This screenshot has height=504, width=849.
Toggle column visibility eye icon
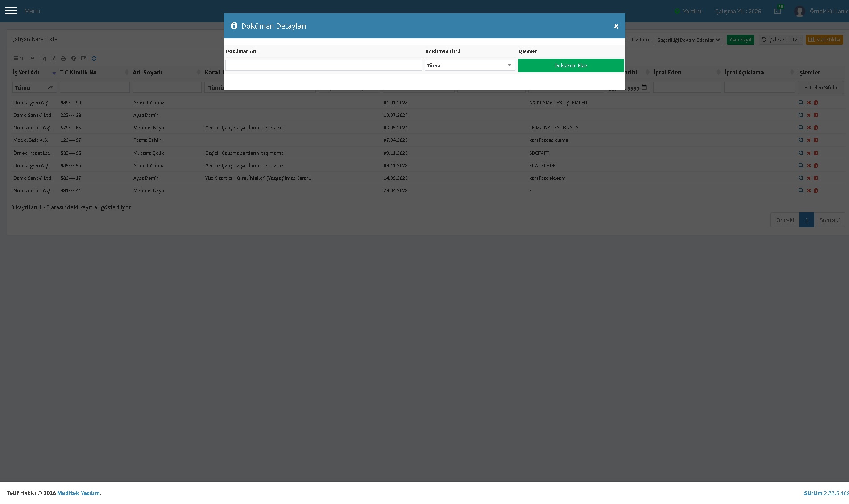click(33, 58)
